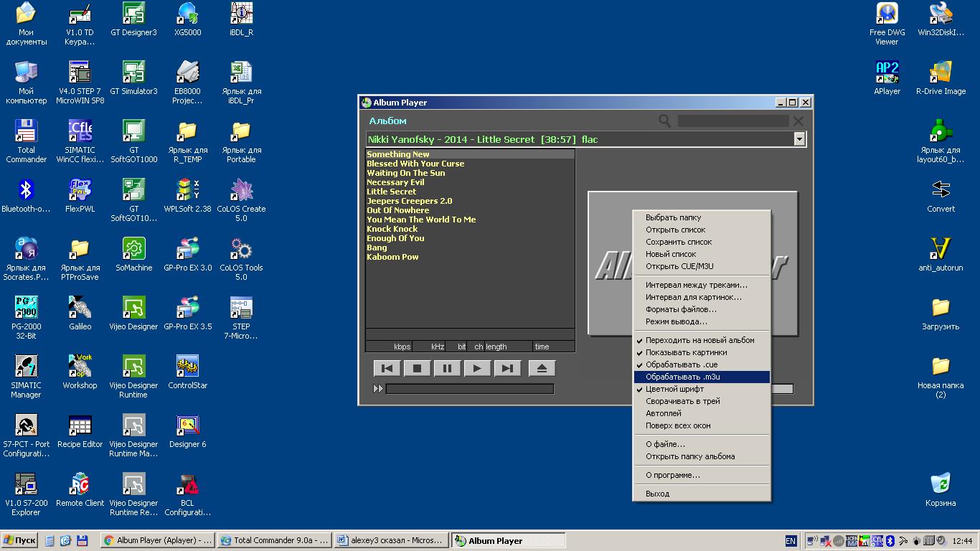
Task: Select the Remote Client desktop icon
Action: coord(80,490)
